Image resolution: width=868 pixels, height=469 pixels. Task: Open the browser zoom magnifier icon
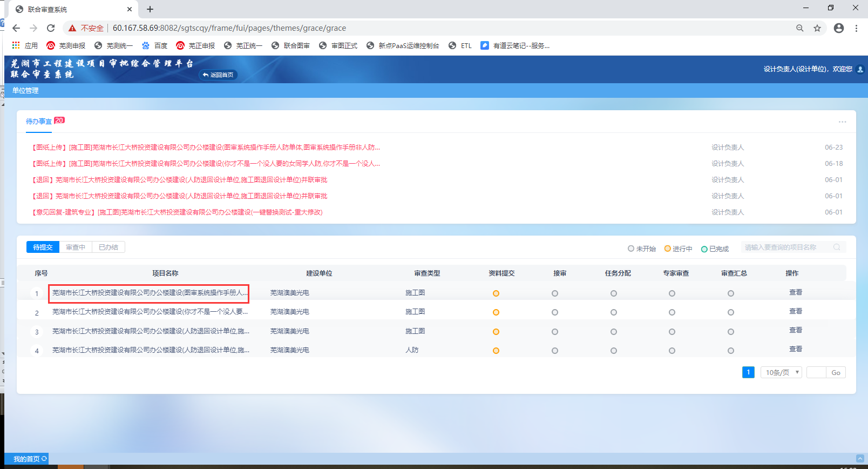[x=800, y=28]
